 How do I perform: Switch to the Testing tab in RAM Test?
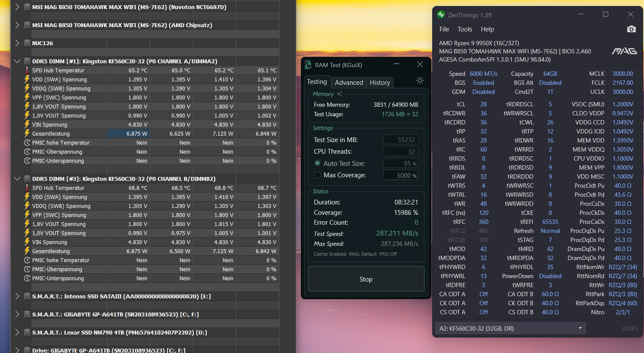pos(317,82)
